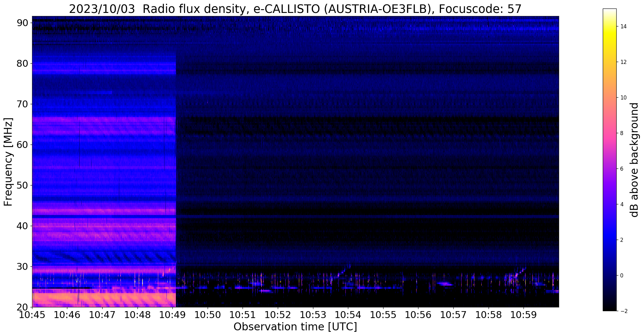Click the colorbar tick value 10

[x=623, y=98]
